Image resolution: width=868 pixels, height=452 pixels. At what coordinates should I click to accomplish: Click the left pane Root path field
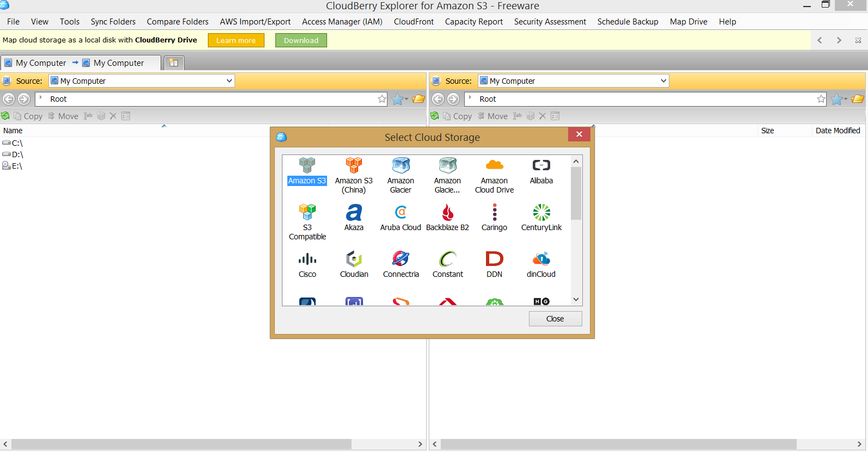point(212,99)
